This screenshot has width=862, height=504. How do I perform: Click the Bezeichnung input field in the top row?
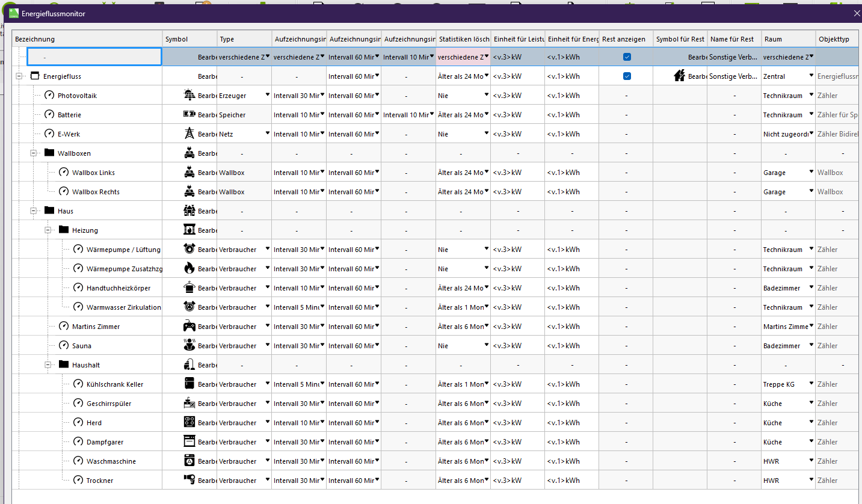[95, 57]
